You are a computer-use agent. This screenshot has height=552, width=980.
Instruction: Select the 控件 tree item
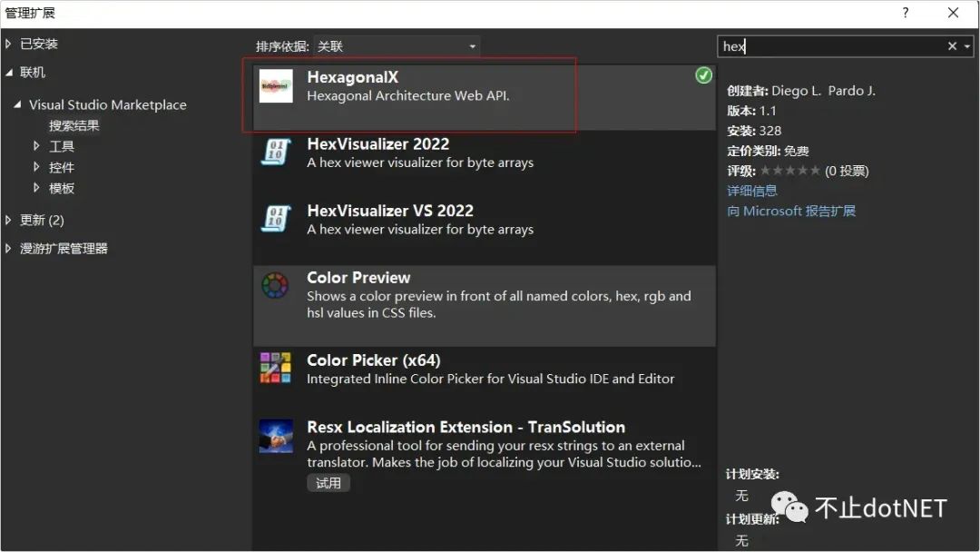62,167
